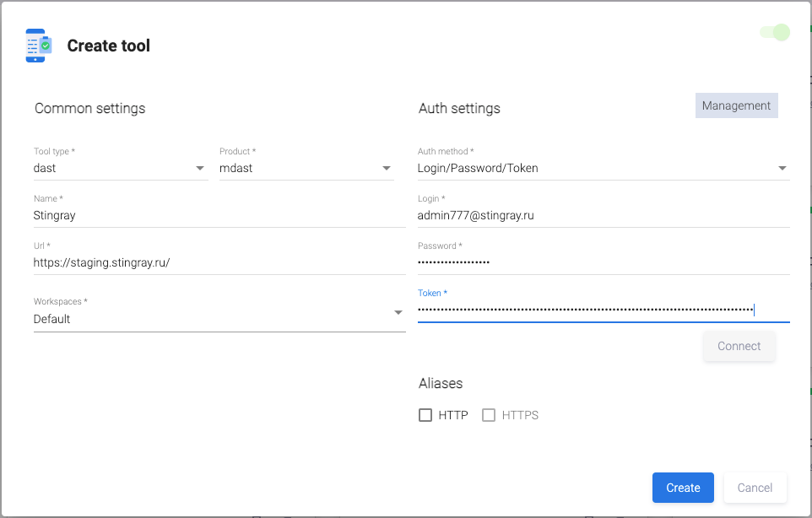812x518 pixels.
Task: Toggle the green switch in the header
Action: click(774, 33)
